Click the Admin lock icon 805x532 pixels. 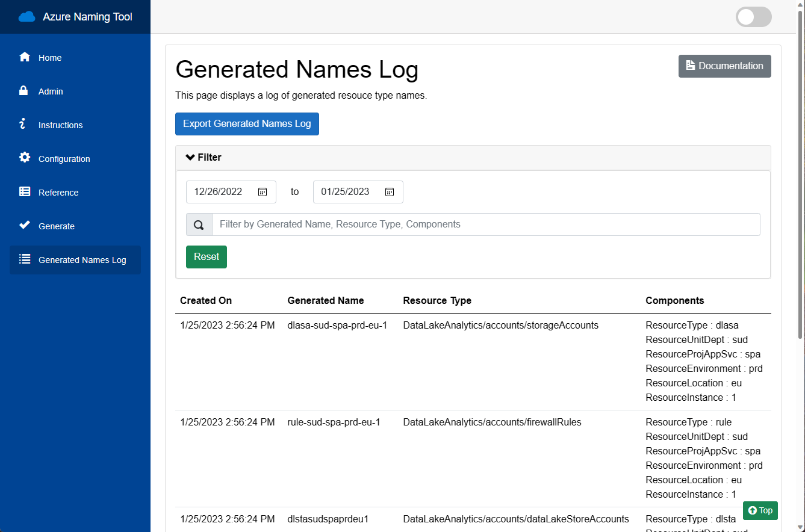pyautogui.click(x=24, y=91)
